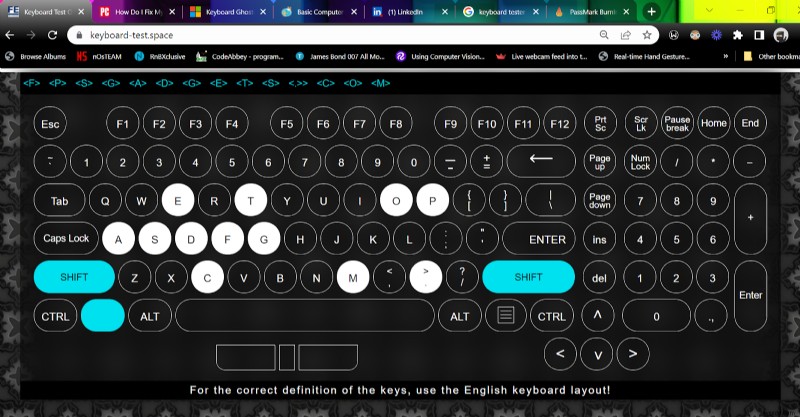Image resolution: width=800 pixels, height=417 pixels.
Task: Click the up arrow key
Action: click(597, 315)
